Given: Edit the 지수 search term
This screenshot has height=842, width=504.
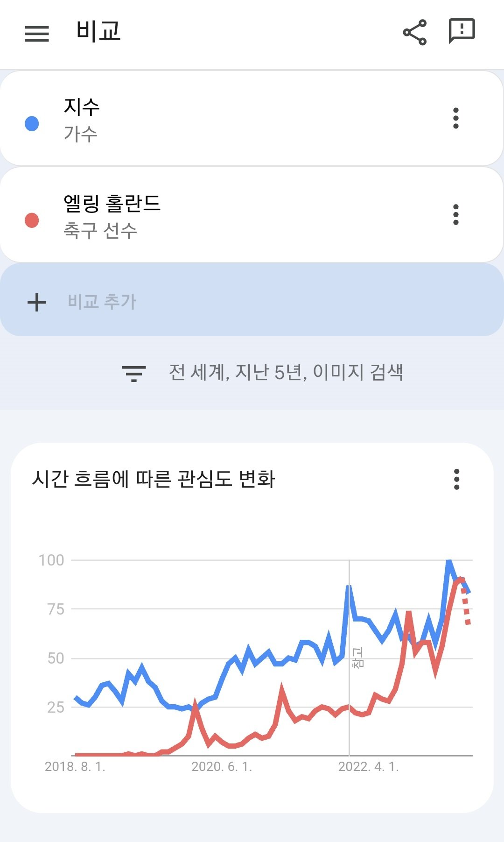Looking at the screenshot, I should 82,107.
